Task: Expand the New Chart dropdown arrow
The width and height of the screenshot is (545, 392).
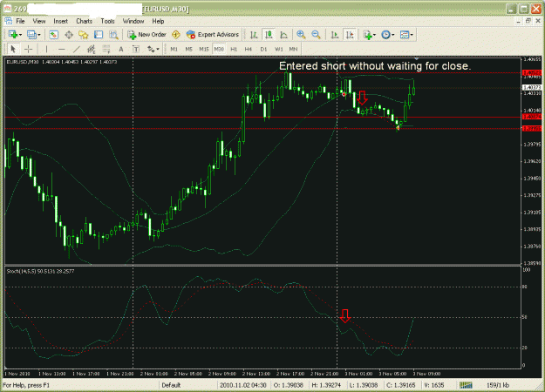Action: [21, 35]
